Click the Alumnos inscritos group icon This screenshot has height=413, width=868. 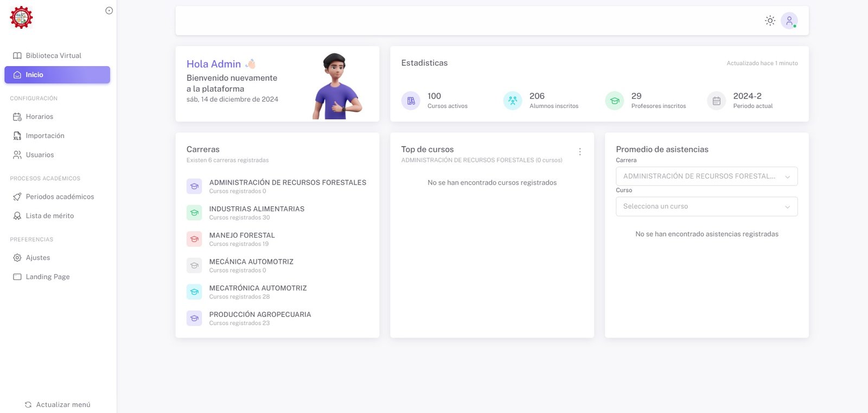[513, 100]
